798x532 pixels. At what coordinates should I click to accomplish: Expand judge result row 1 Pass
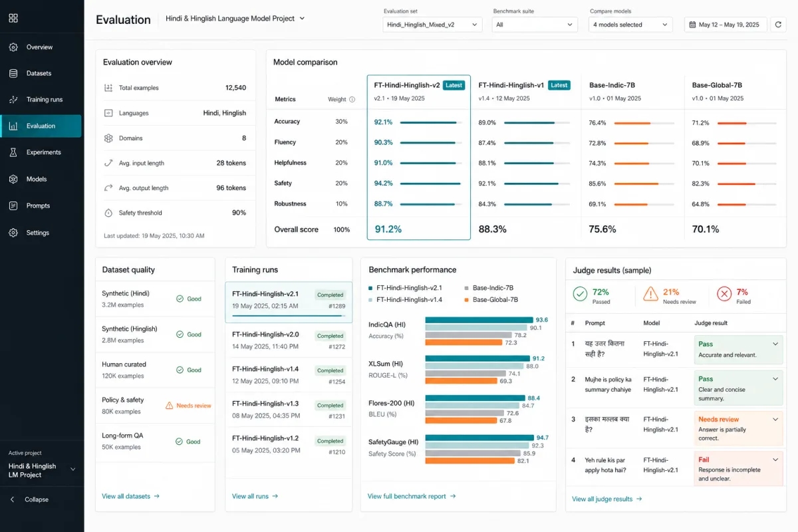[775, 344]
